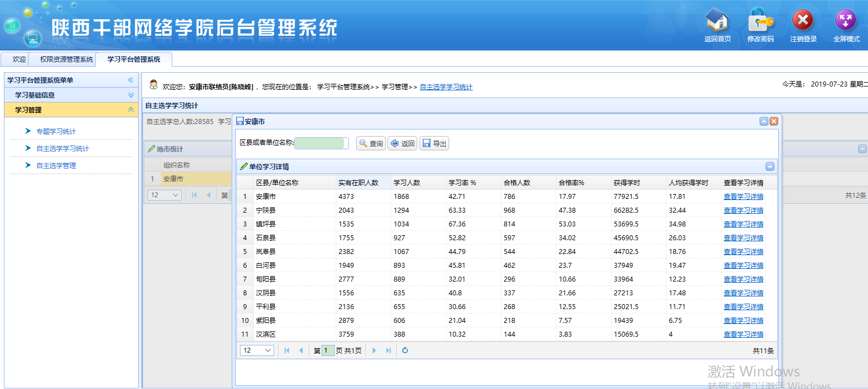Switch to 权限资源管理系统 tab
868x389 pixels.
[67, 60]
